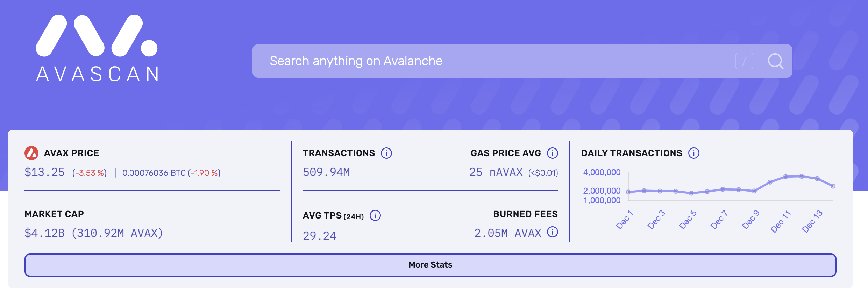
Task: Click the last data point on the chart
Action: pyautogui.click(x=833, y=186)
